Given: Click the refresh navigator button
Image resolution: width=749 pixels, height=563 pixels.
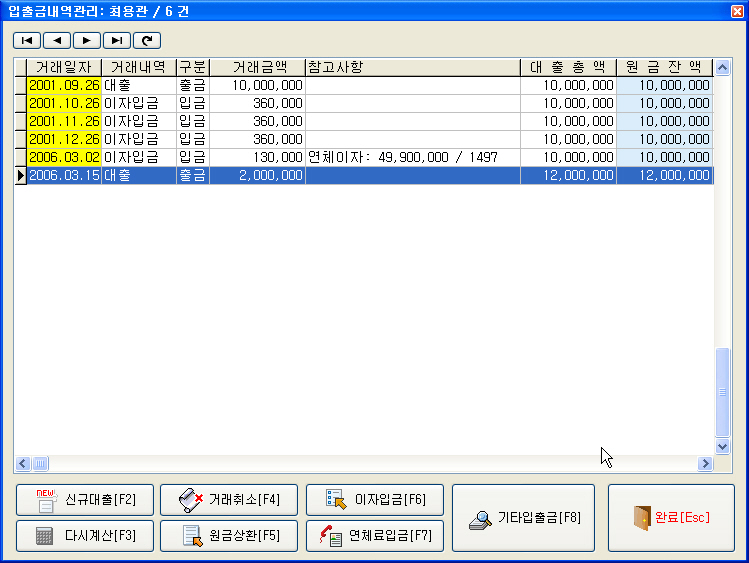Looking at the screenshot, I should [x=147, y=41].
